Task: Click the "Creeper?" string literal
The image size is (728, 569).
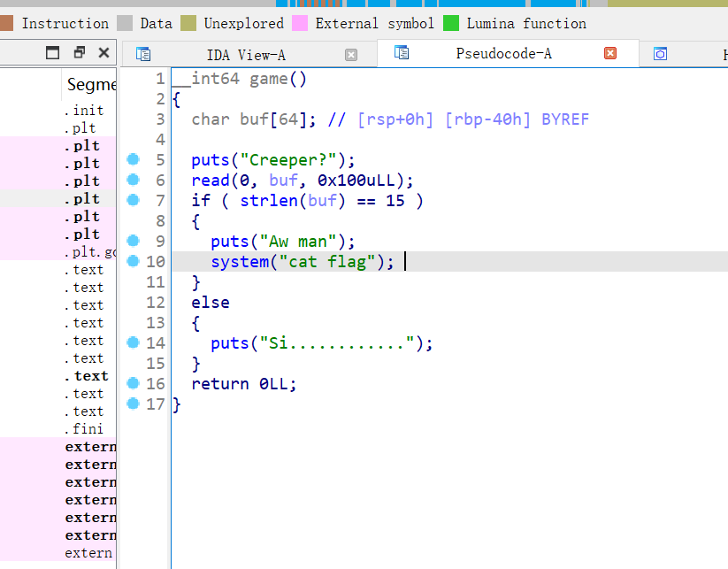Action: (287, 160)
